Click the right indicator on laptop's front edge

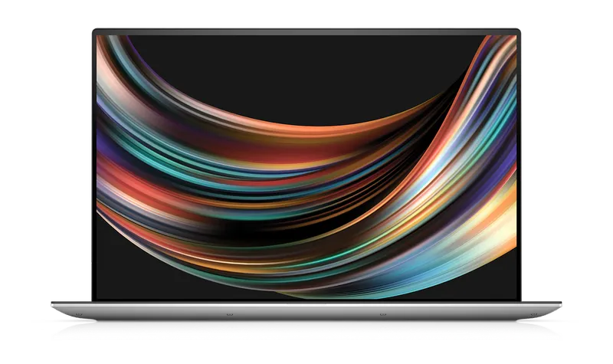click(382, 313)
